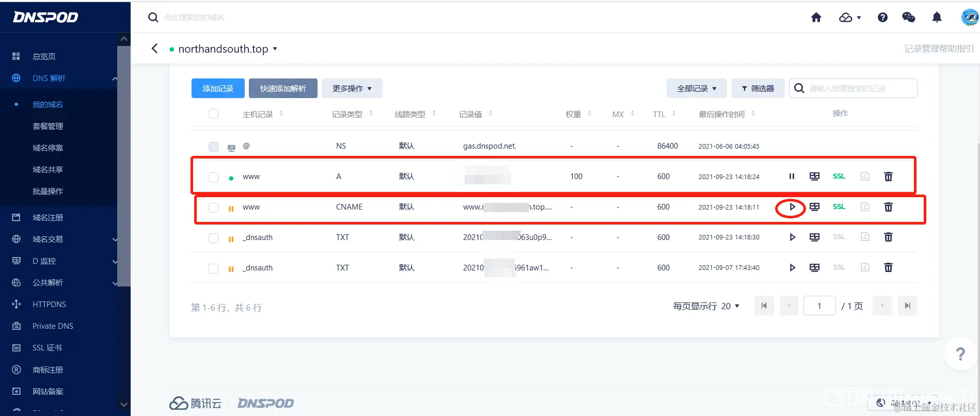
Task: Open 批量操作 in sidebar
Action: [x=48, y=191]
